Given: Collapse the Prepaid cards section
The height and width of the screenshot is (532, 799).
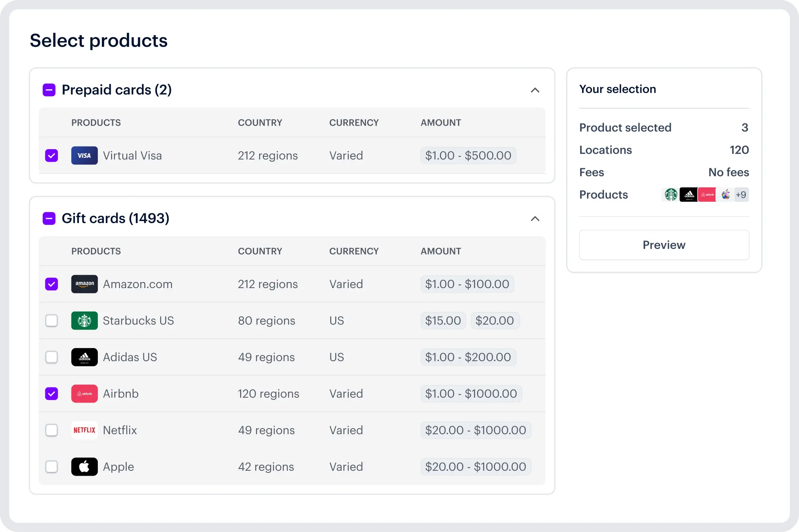Looking at the screenshot, I should pos(535,90).
